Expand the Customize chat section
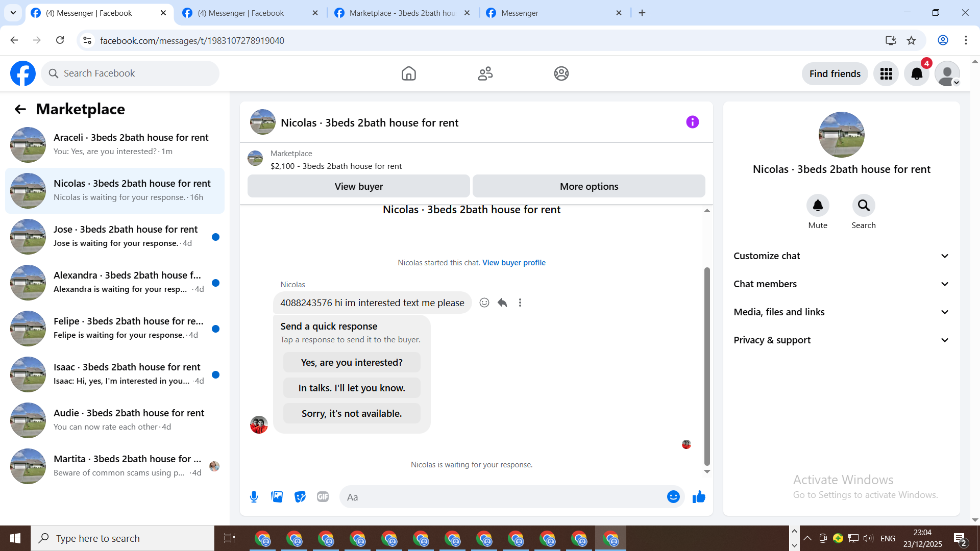 click(841, 256)
